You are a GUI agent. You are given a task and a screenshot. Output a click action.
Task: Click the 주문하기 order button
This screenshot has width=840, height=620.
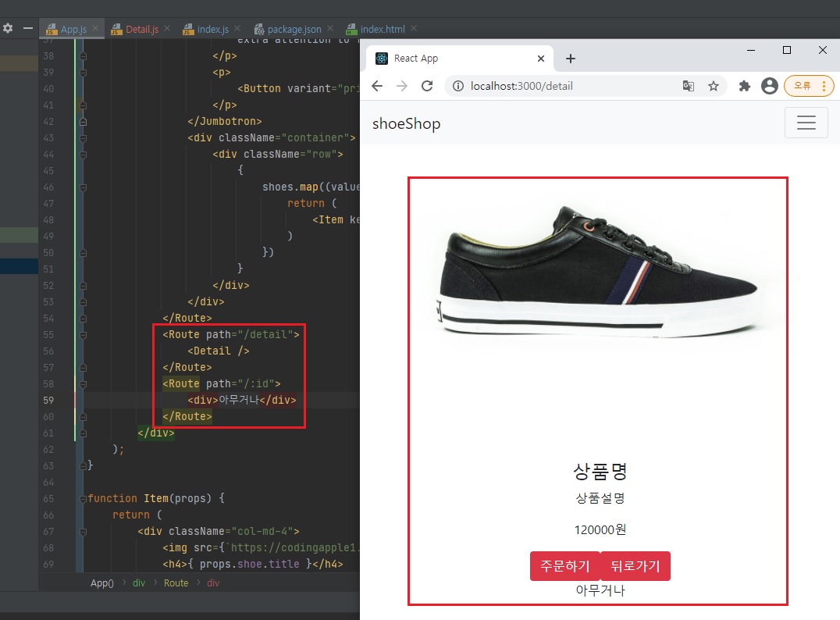[564, 566]
